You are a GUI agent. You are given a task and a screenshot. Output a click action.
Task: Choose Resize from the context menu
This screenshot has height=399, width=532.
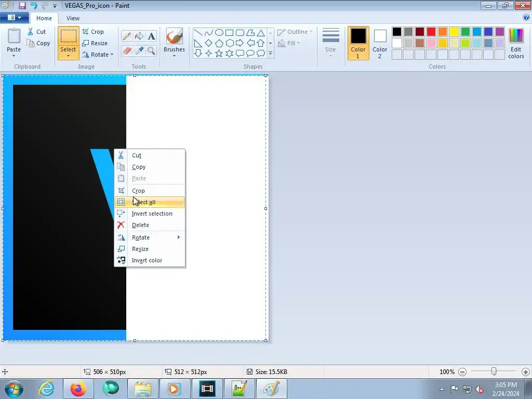point(150,249)
